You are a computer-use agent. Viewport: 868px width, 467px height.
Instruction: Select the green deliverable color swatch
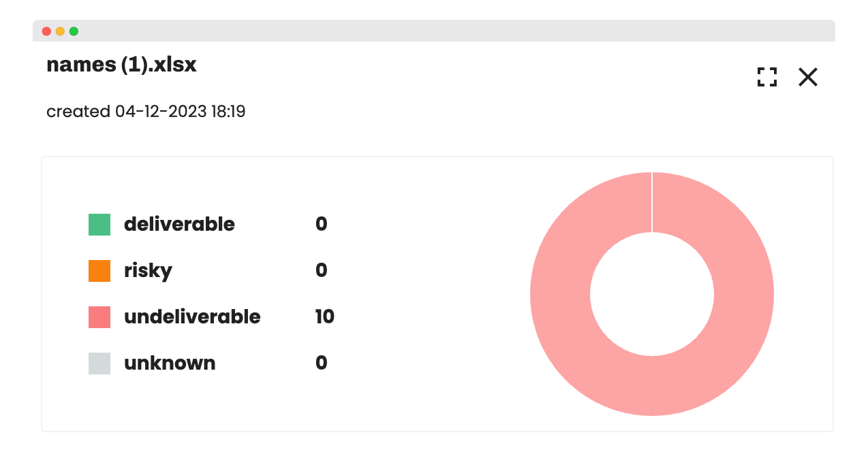click(x=99, y=225)
